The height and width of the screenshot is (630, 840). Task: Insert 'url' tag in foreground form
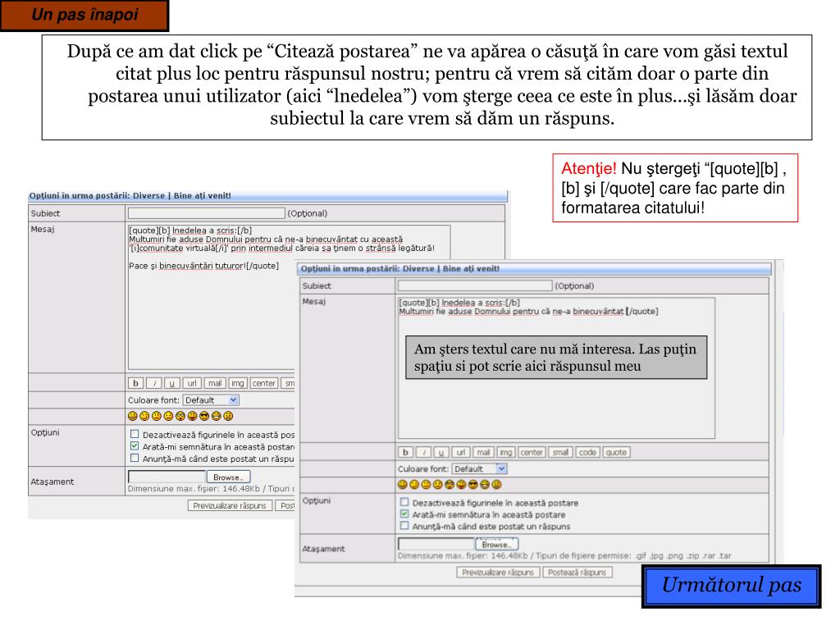pyautogui.click(x=461, y=452)
